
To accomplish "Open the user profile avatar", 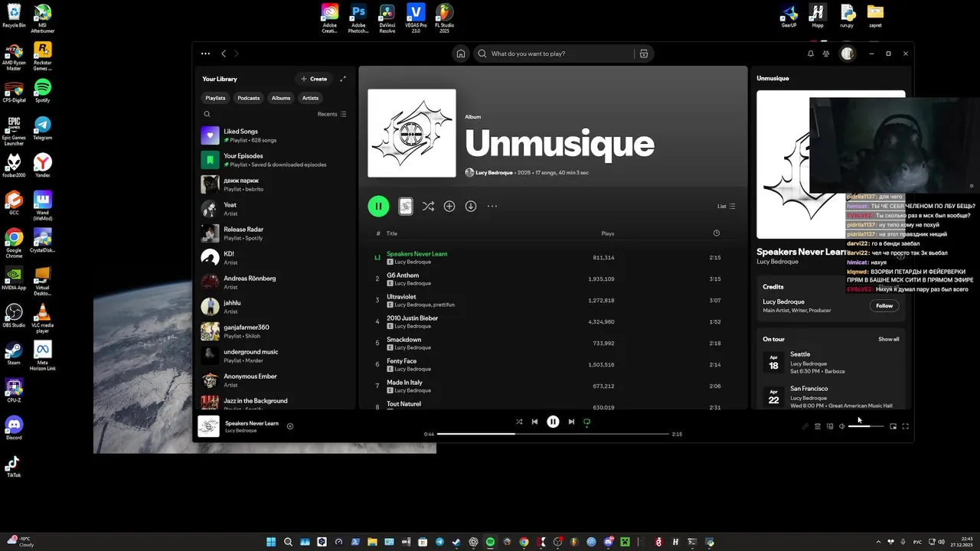I will tap(847, 54).
